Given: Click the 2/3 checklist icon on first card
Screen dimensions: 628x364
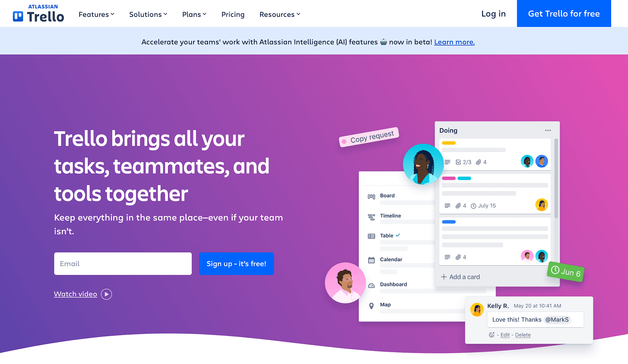Looking at the screenshot, I should 458,162.
